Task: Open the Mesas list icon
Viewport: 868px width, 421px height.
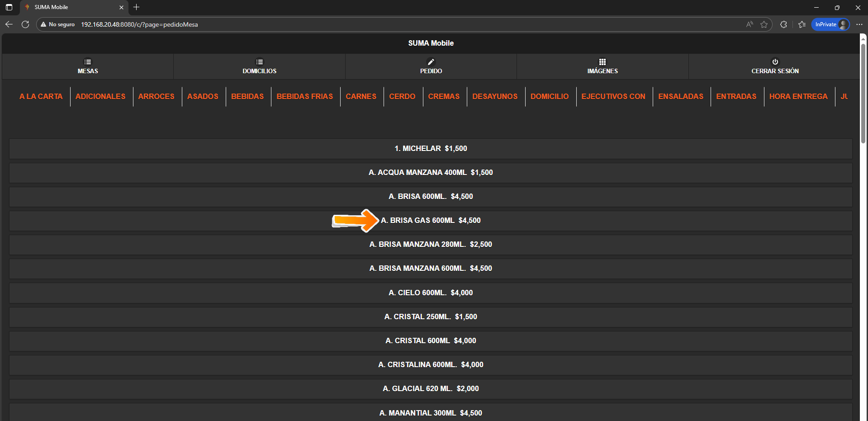Action: pos(88,62)
